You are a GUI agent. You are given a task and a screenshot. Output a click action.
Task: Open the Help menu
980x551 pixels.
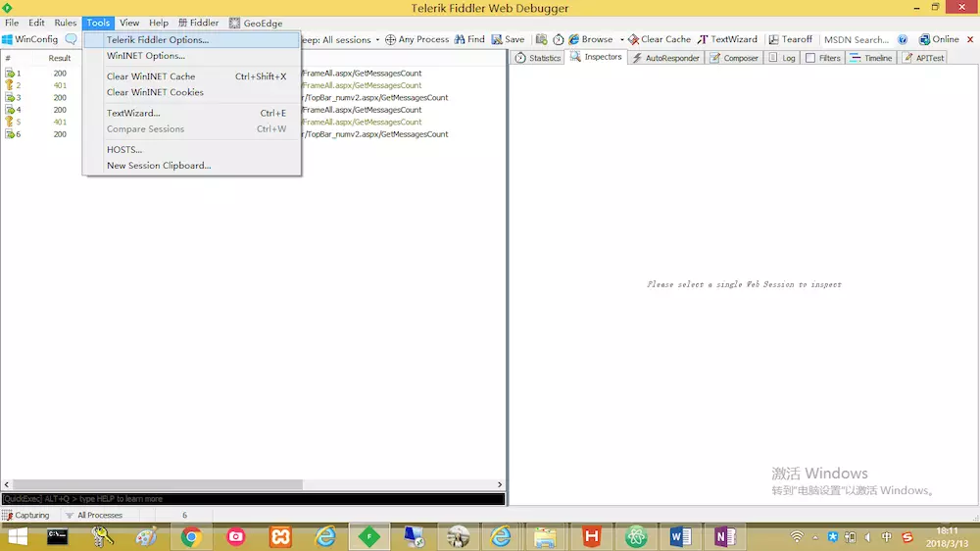click(158, 23)
